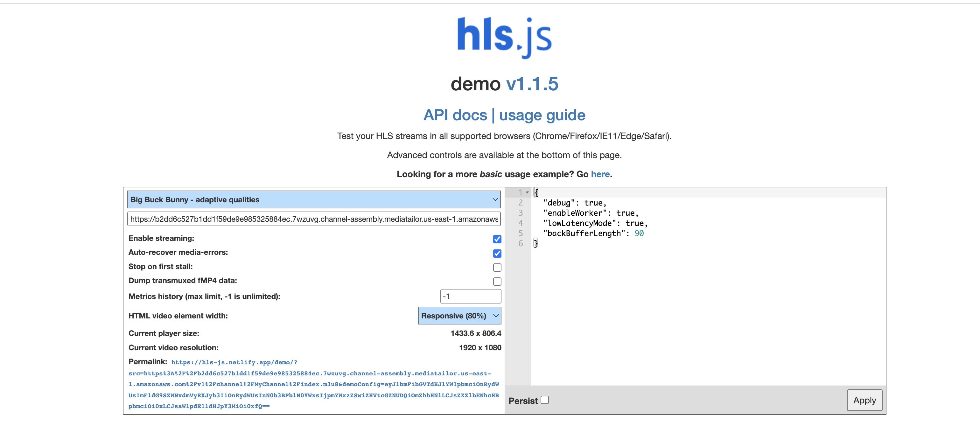Click the Metrics history input field
Screen dimensions: 980x425
pos(471,296)
